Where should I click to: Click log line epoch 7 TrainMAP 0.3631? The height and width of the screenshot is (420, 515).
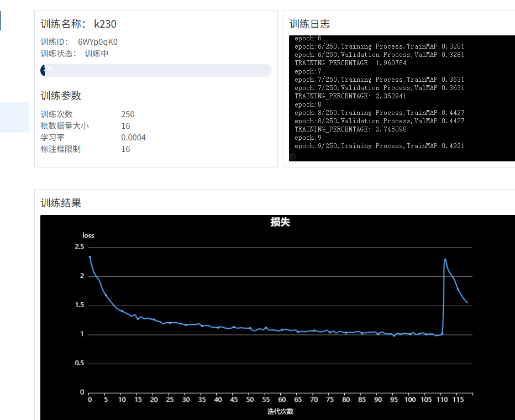380,80
